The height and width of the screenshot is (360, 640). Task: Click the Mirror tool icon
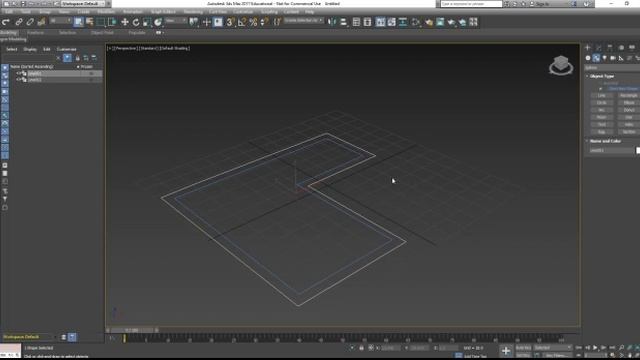pos(332,22)
